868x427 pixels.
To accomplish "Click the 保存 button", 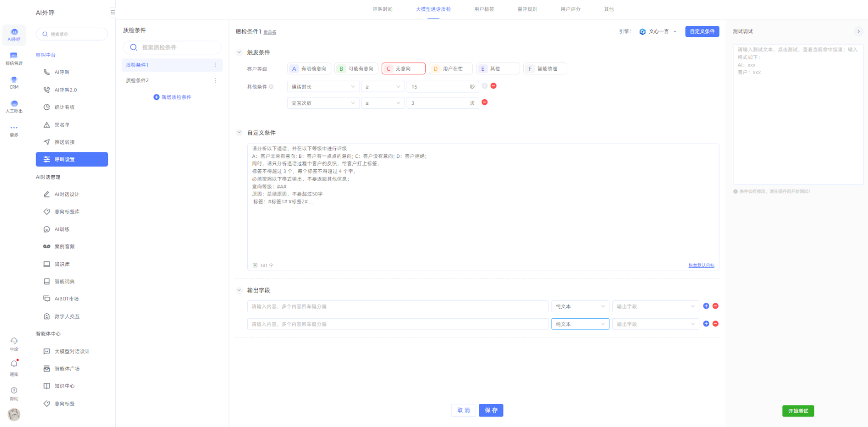I will click(491, 410).
